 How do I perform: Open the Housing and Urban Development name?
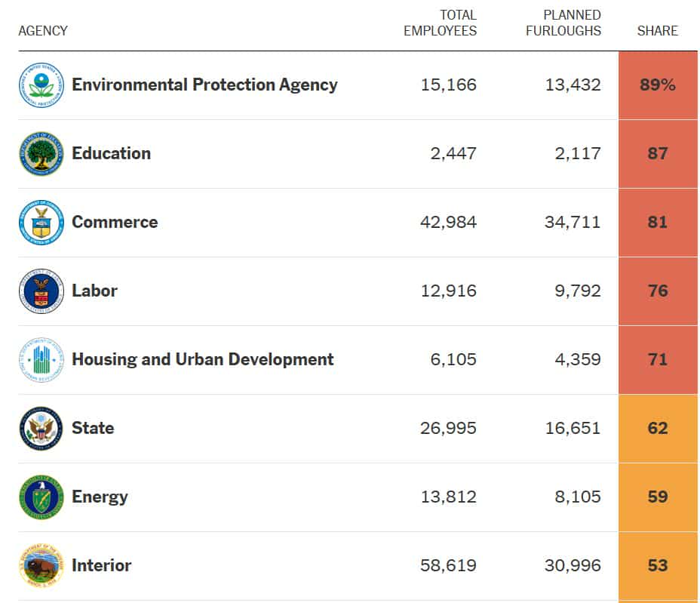click(202, 359)
